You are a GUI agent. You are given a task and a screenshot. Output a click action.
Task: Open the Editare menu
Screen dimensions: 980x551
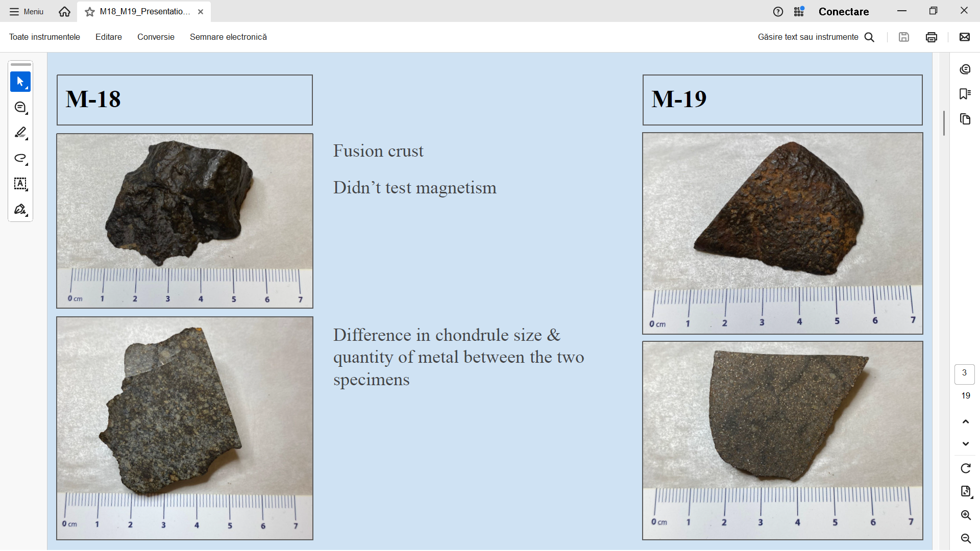109,37
